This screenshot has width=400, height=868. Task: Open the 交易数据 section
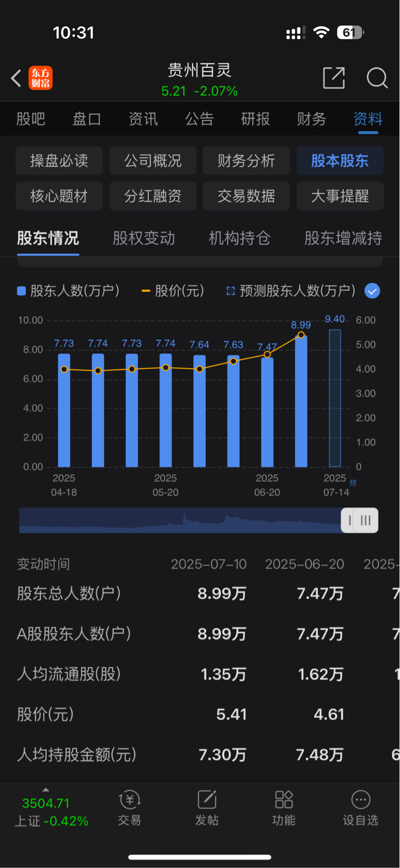coord(247,196)
